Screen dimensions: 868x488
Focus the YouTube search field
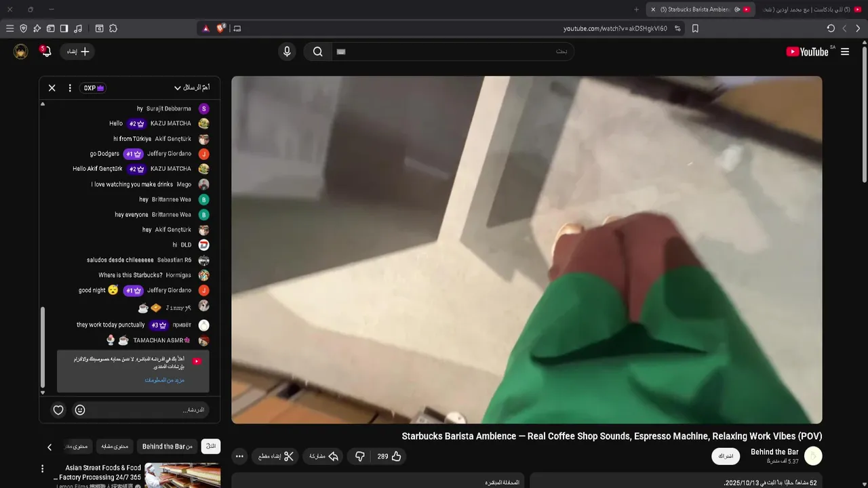click(453, 52)
